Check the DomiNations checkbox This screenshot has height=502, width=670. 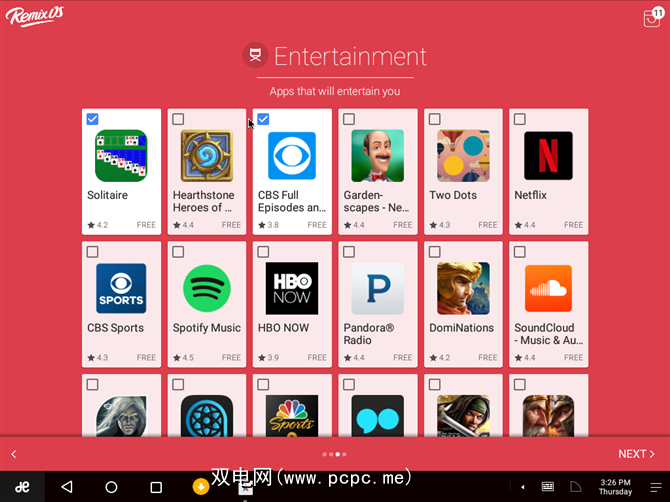pyautogui.click(x=435, y=252)
